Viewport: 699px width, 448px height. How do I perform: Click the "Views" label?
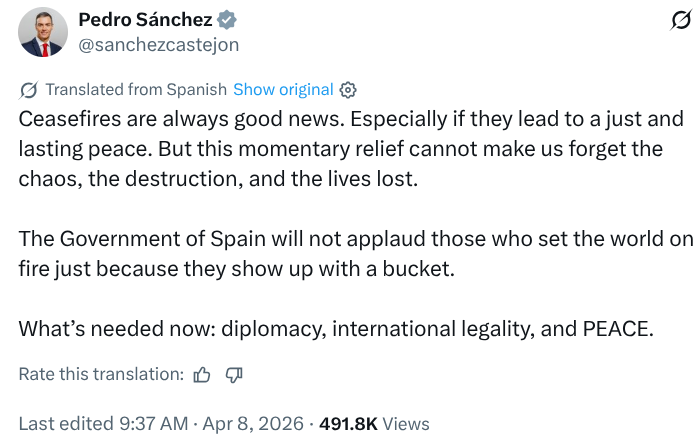tap(406, 424)
